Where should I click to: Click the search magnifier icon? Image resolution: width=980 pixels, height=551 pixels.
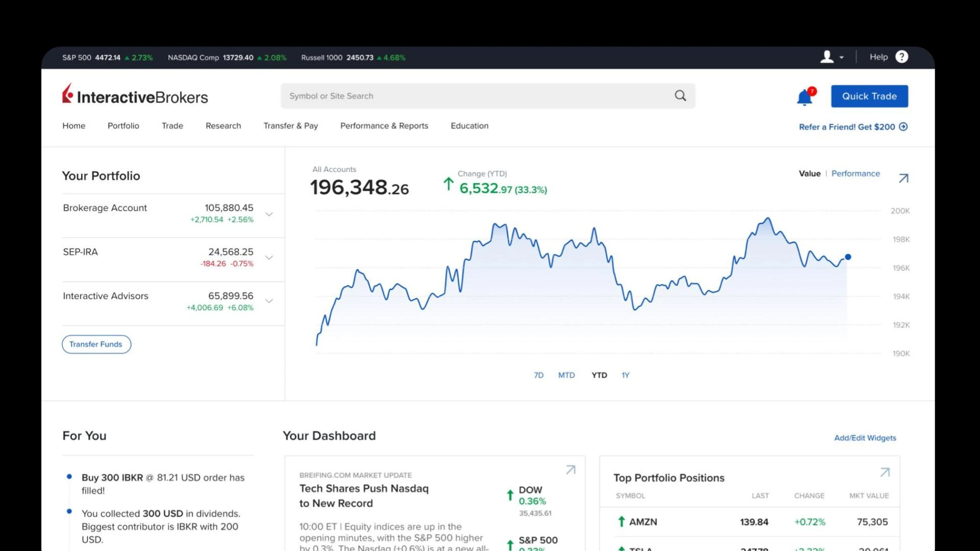pyautogui.click(x=680, y=96)
